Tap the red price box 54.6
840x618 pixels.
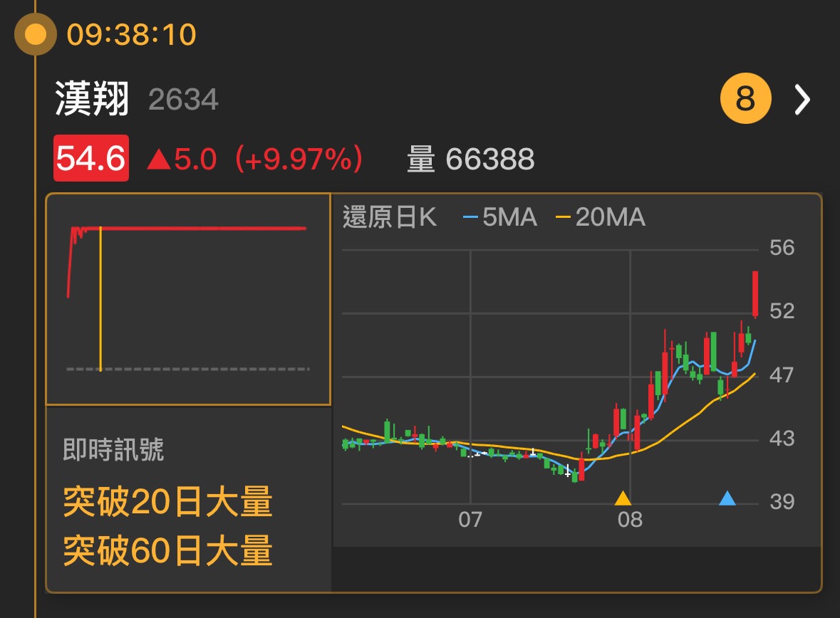(91, 158)
